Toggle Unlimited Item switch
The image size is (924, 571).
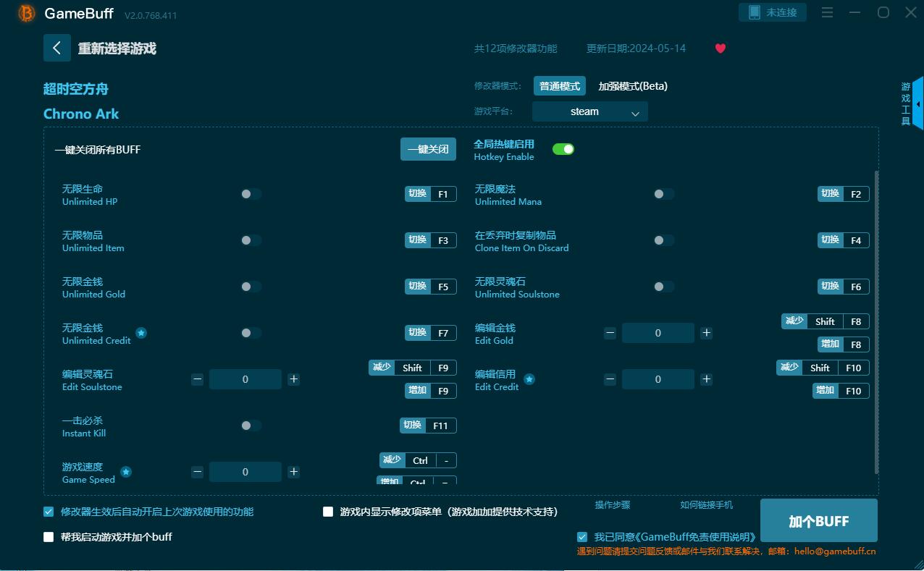[x=251, y=240]
